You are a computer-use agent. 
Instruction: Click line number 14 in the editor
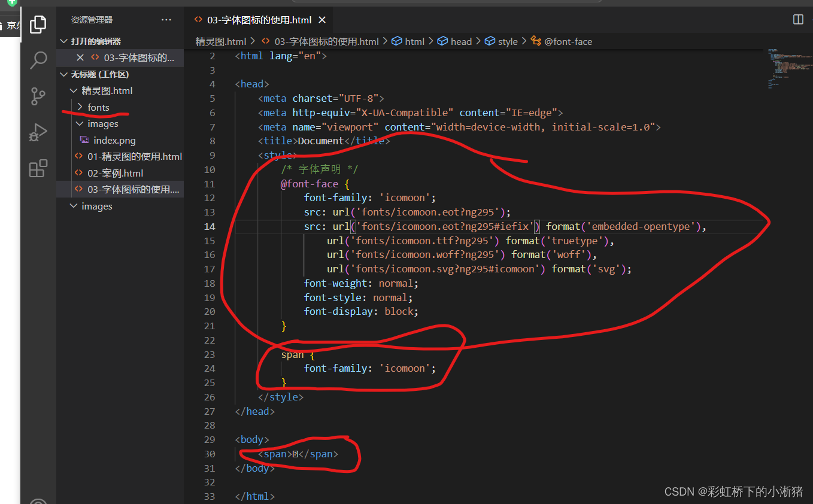[210, 226]
